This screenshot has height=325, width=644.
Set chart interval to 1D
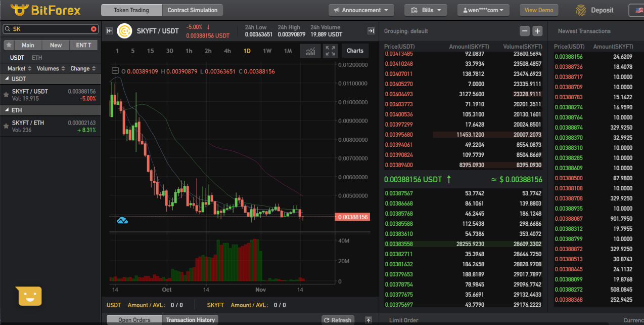tap(247, 51)
